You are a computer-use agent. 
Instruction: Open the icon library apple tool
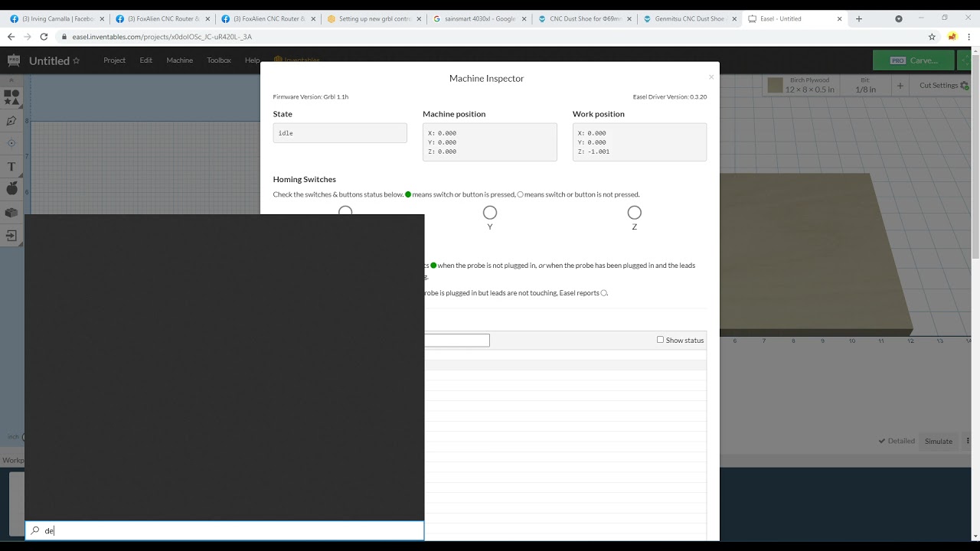[11, 188]
